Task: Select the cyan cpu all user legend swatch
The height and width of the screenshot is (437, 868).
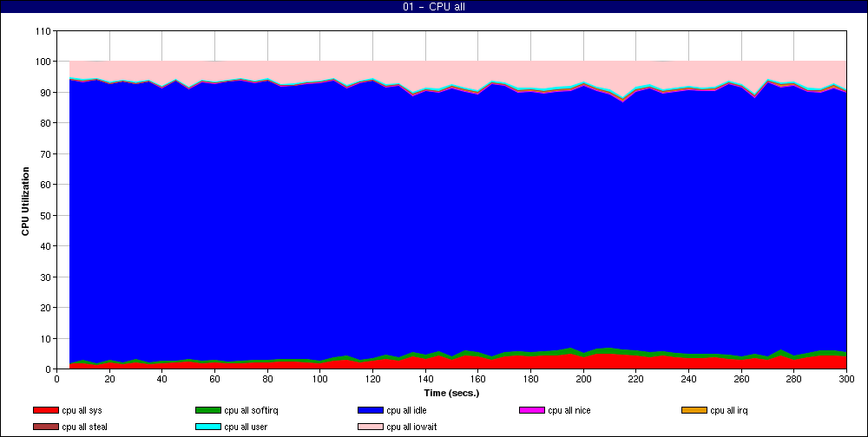Action: point(208,427)
